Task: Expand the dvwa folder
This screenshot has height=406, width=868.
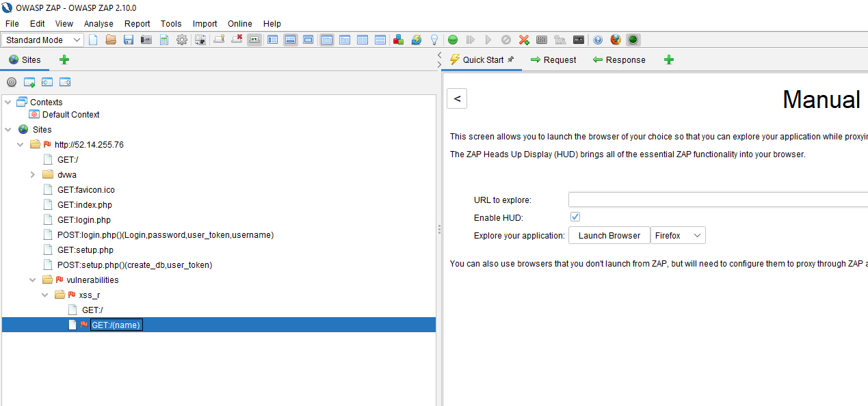Action: (33, 174)
